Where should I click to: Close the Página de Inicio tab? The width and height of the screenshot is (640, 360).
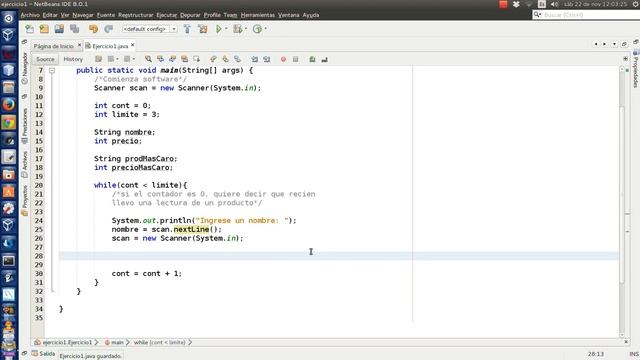pyautogui.click(x=79, y=45)
